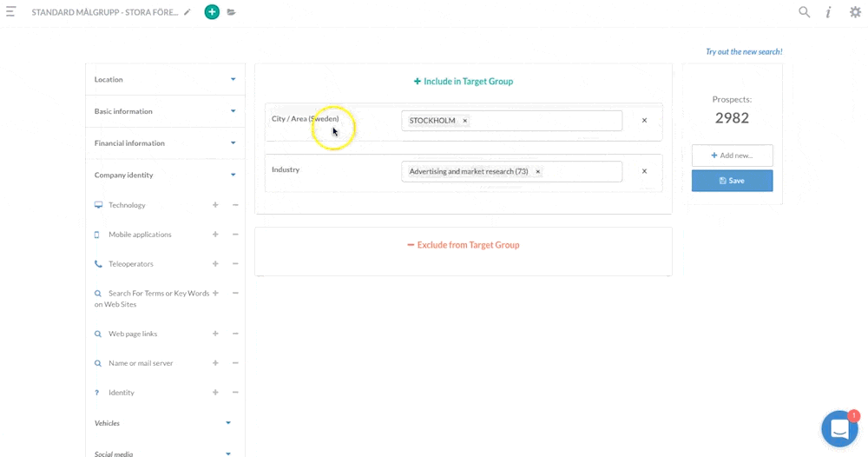Screen dimensions: 868x457
Task: Click the green plus circle icon
Action: [212, 12]
